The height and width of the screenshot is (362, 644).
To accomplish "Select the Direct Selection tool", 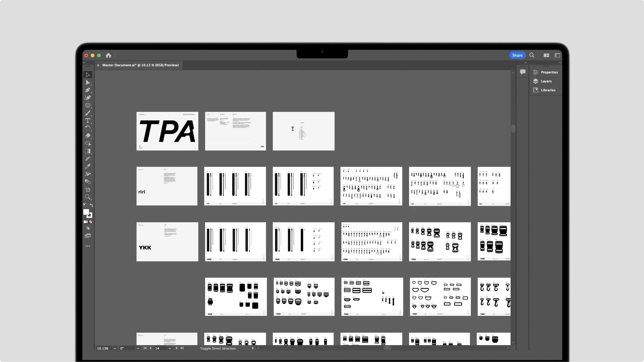I will click(x=88, y=82).
